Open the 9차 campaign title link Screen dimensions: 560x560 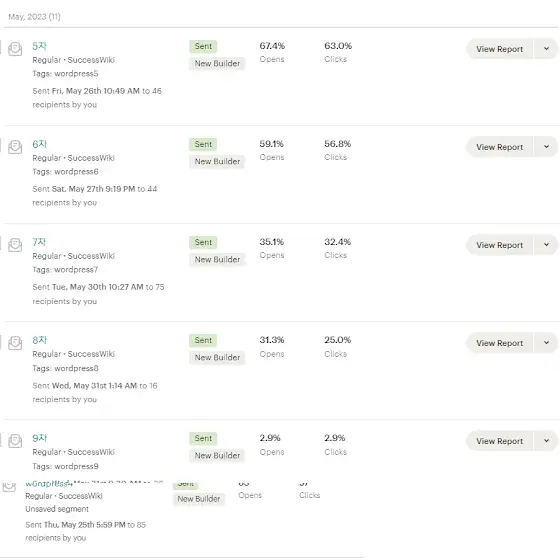tap(39, 438)
